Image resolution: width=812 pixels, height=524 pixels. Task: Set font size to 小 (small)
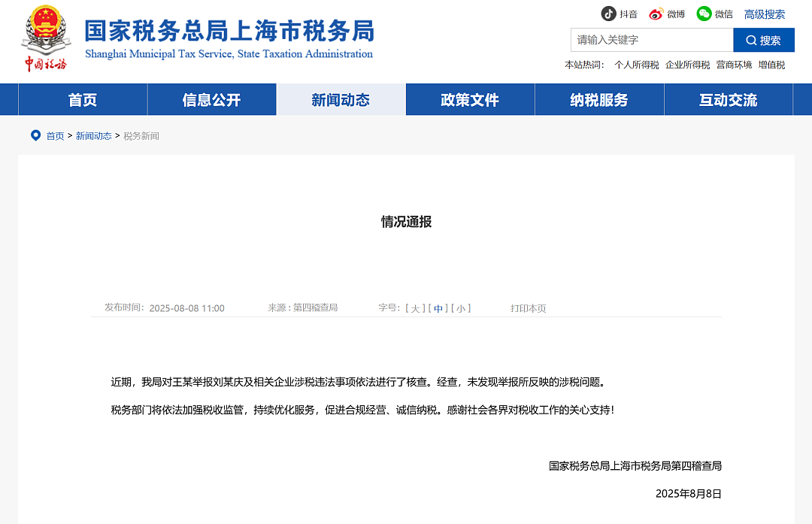pyautogui.click(x=461, y=308)
